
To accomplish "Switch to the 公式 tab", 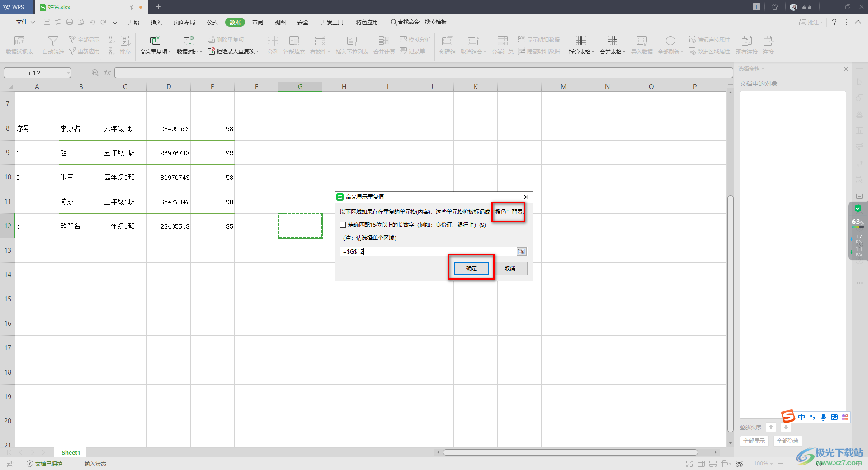I will tap(212, 22).
